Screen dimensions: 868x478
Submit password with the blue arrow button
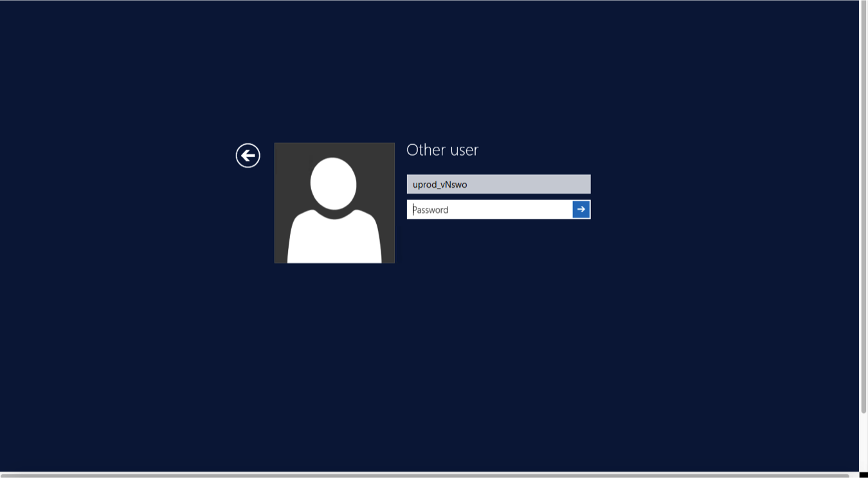pos(581,209)
